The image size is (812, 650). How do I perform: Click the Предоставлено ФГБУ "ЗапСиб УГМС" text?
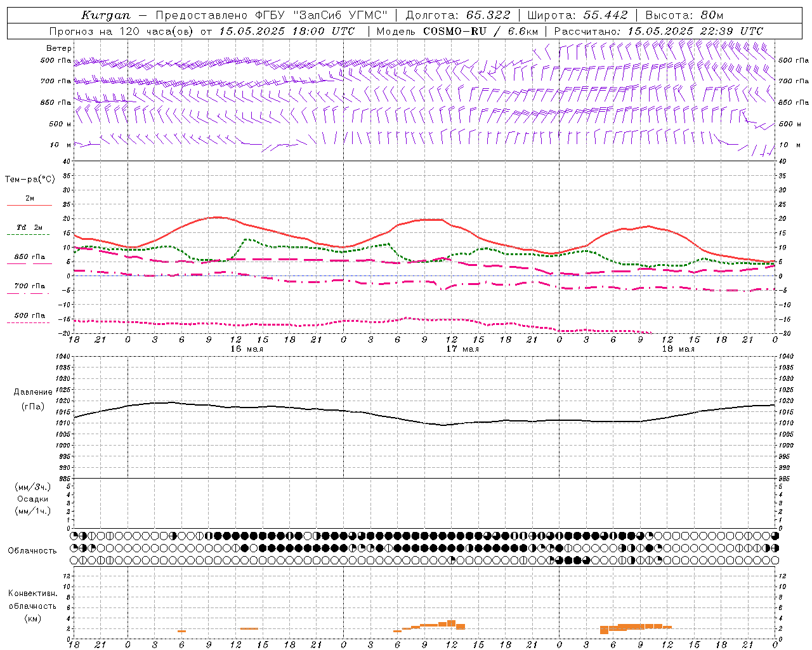[272, 15]
